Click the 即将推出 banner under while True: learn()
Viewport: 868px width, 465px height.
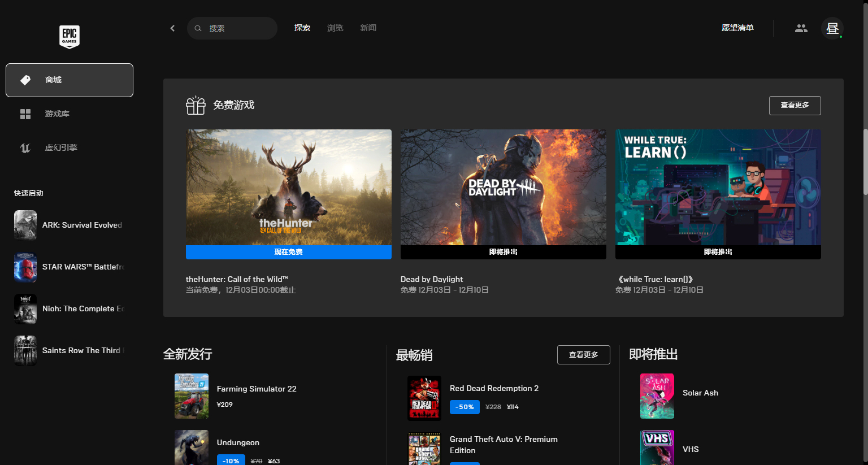[718, 252]
